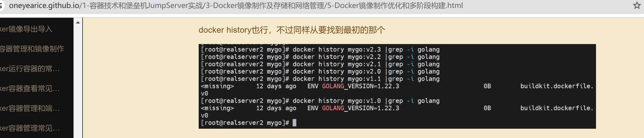Click the sidebar scroll-up arrow
644x138 pixels.
click(x=78, y=23)
